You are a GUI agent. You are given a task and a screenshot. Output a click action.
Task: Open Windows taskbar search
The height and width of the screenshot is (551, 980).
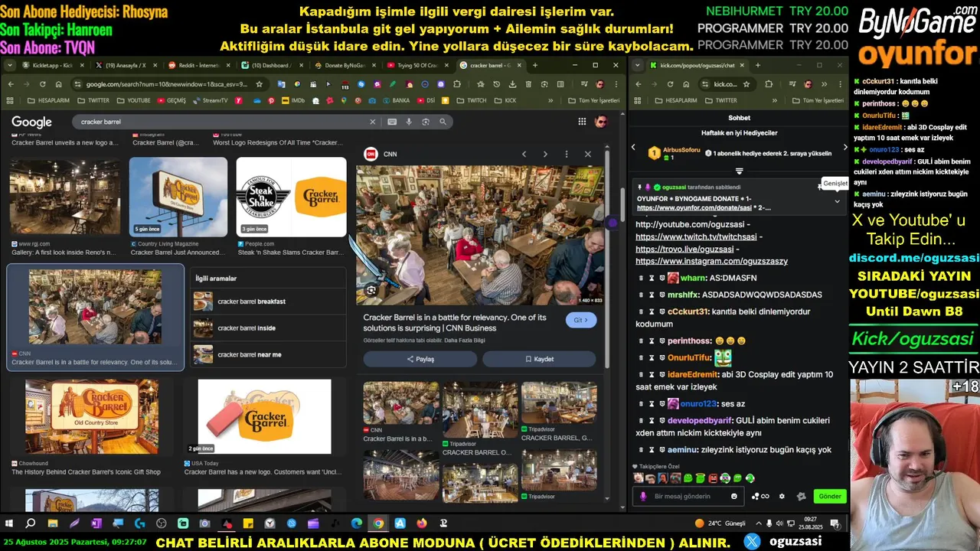[x=31, y=523]
